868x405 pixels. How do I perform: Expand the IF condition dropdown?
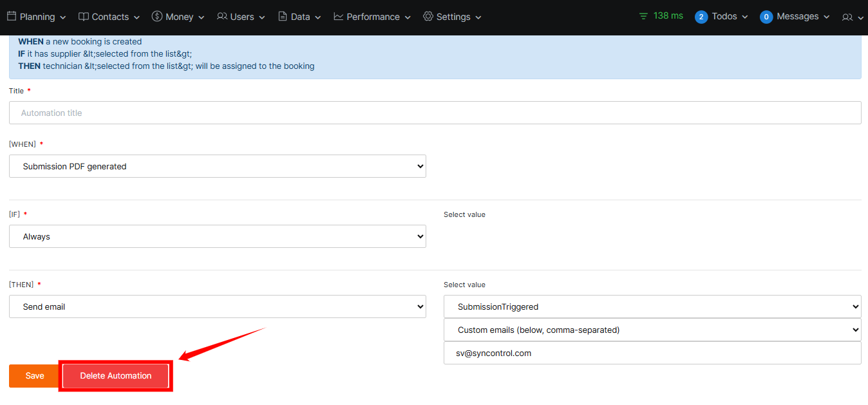218,236
